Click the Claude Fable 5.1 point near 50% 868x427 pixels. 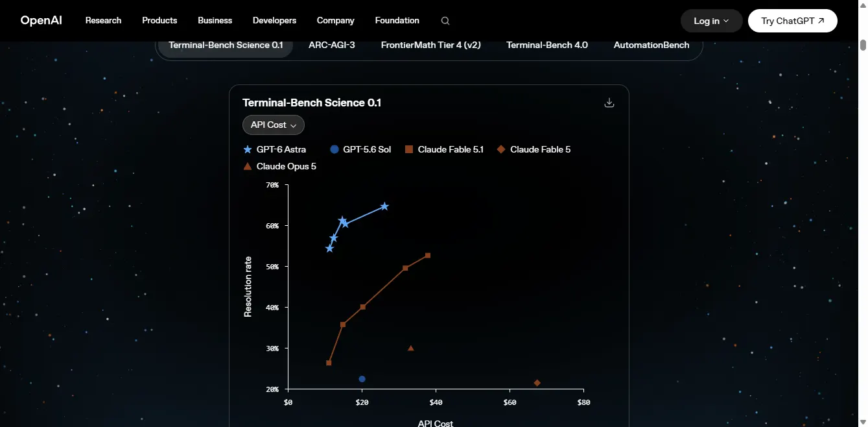(x=406, y=268)
